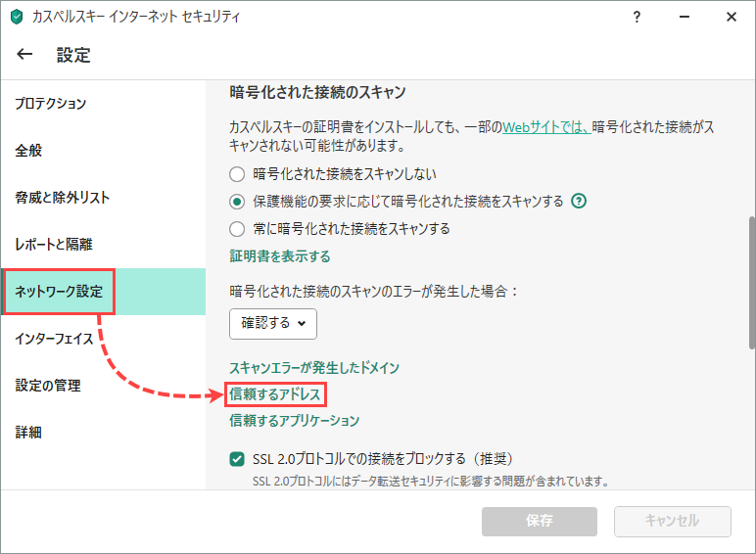Screen dimensions: 756x554
Task: Click the 暗号化された接続のスキャンのエラーが発生した場合 label
Action: (x=374, y=292)
